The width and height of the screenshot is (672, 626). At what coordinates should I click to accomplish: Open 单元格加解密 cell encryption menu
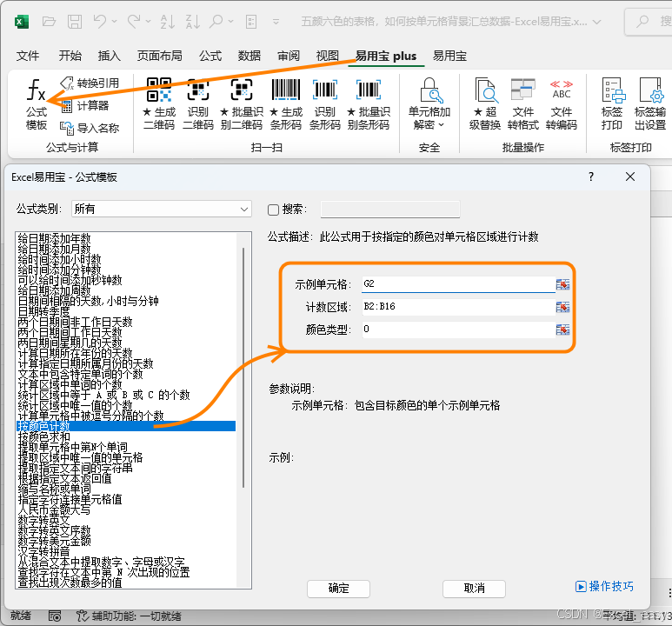click(x=429, y=104)
